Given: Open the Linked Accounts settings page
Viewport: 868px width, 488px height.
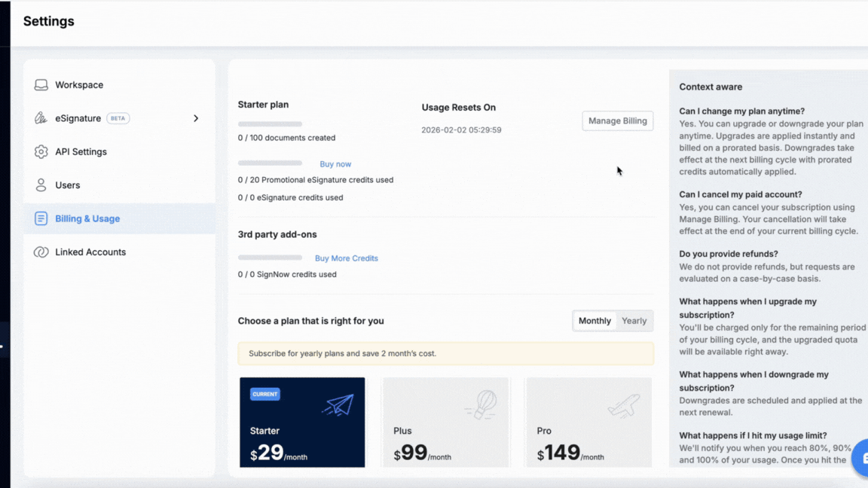Looking at the screenshot, I should [x=90, y=252].
